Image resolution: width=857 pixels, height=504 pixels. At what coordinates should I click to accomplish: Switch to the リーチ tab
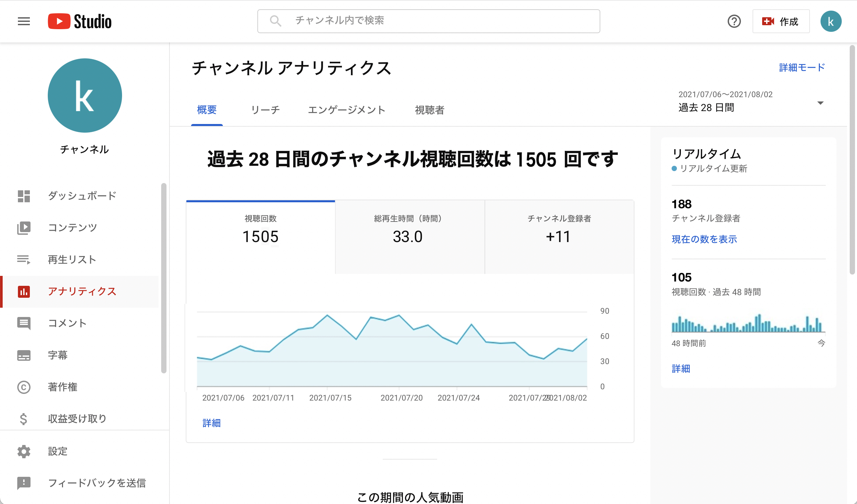pos(265,110)
